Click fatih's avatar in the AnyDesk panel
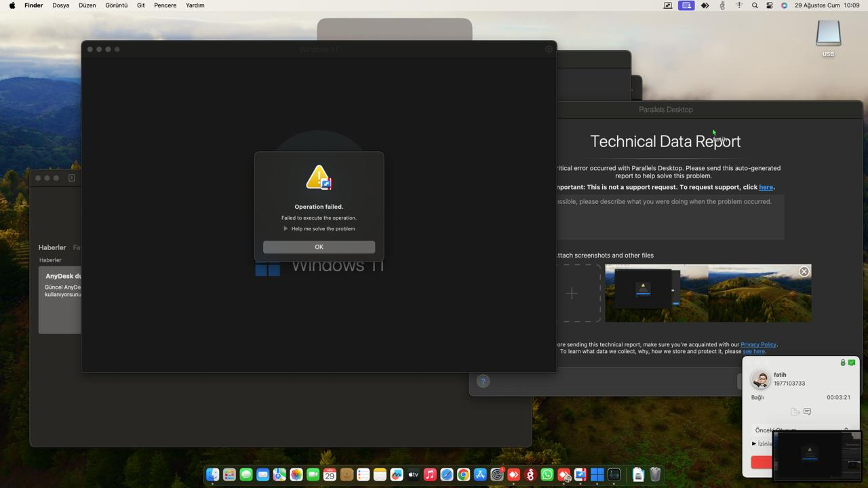Viewport: 868px width, 488px height. pyautogui.click(x=760, y=379)
